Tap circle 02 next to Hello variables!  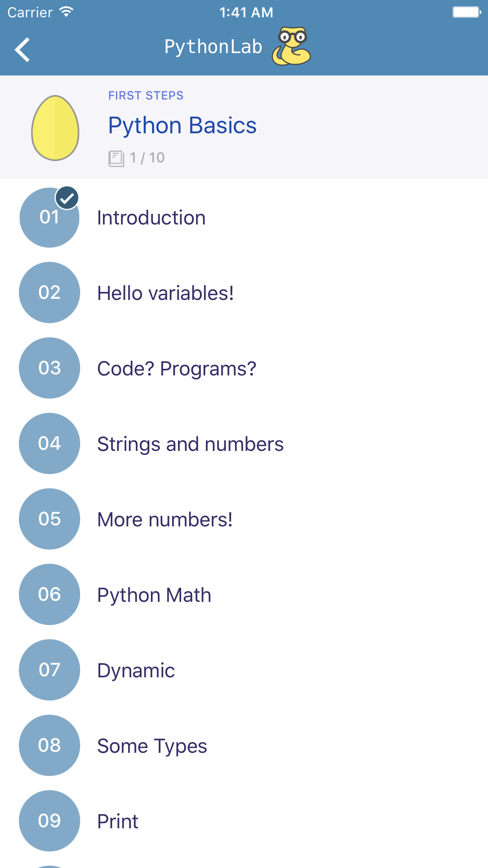click(x=49, y=292)
